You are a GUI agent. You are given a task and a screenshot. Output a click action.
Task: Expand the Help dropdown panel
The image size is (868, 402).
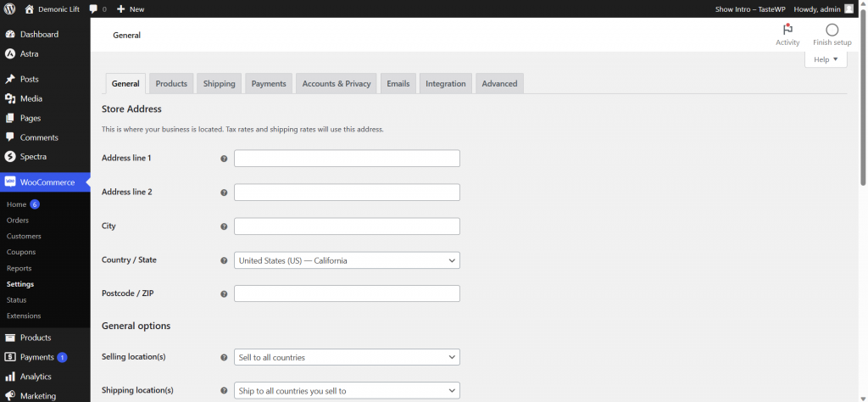pyautogui.click(x=826, y=59)
